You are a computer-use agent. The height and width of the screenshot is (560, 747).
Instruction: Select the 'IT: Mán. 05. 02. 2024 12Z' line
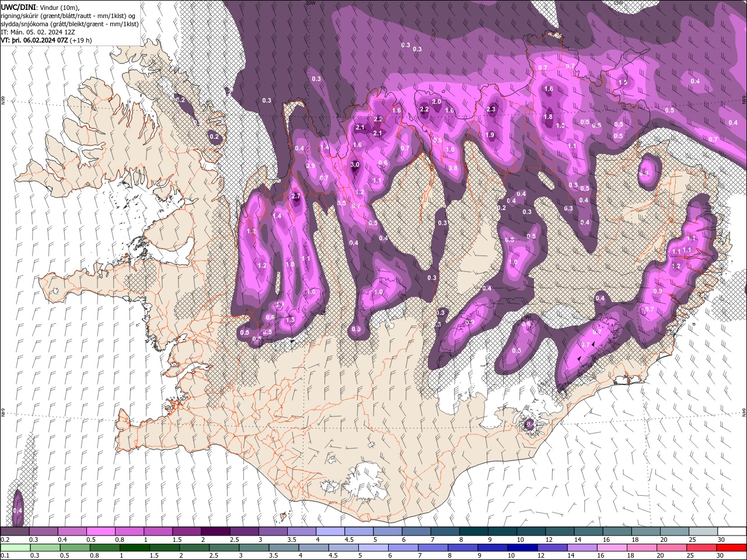coord(37,32)
